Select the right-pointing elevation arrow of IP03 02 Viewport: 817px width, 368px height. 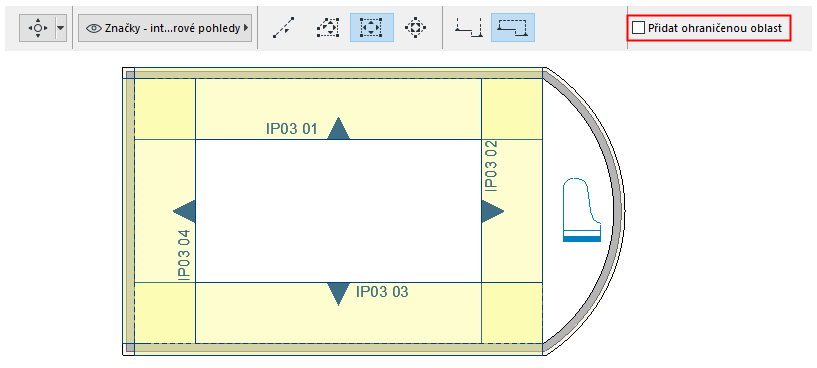pyautogui.click(x=492, y=211)
